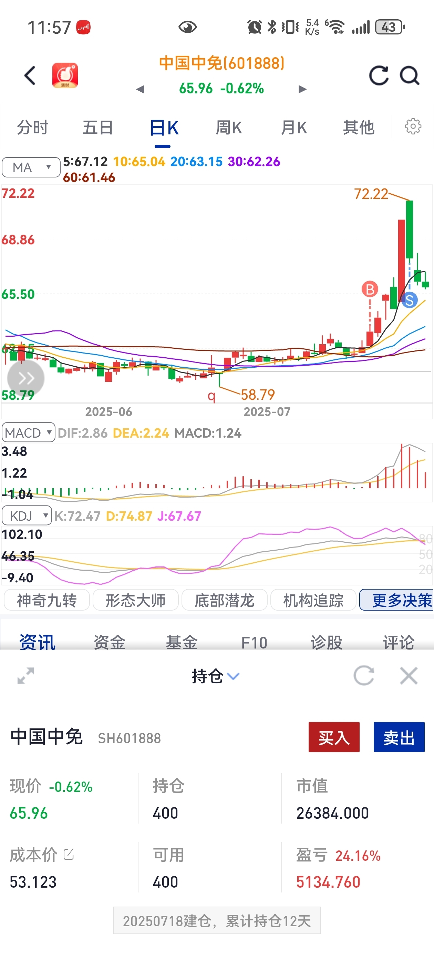Tap the alarm clock status icon

(254, 27)
